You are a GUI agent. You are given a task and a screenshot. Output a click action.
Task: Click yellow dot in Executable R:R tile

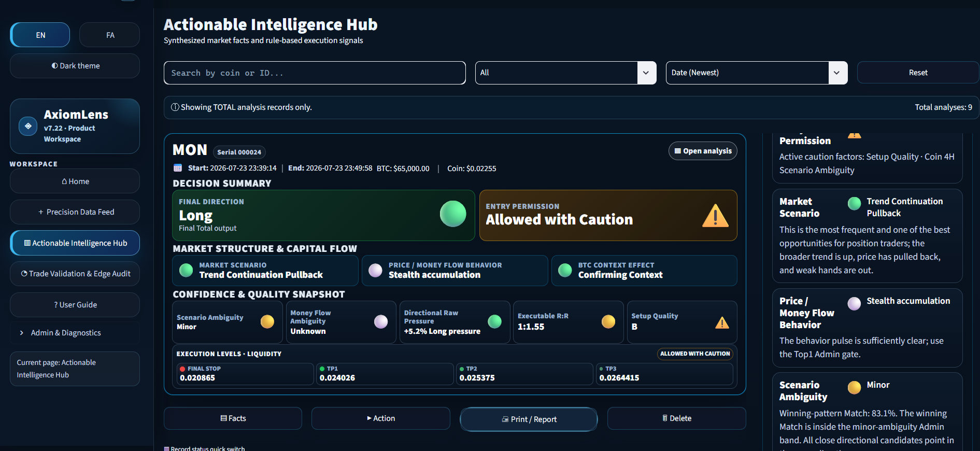click(608, 322)
